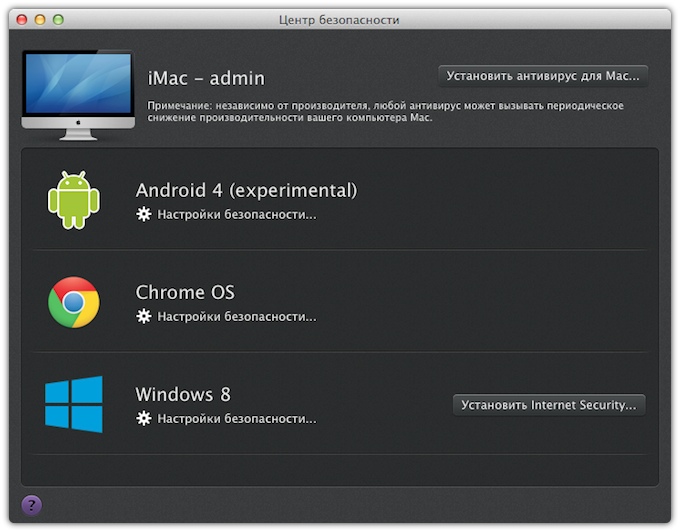This screenshot has height=532, width=680.
Task: Click the Примечание antivirus note text
Action: (386, 111)
